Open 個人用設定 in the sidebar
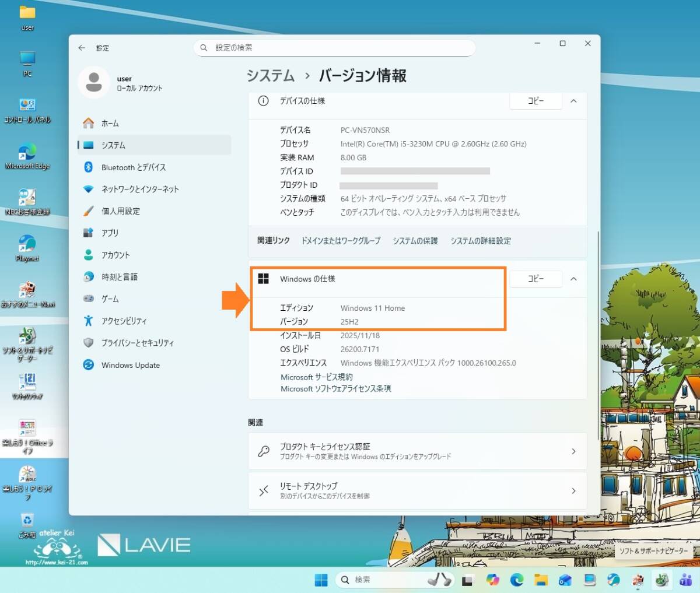The width and height of the screenshot is (700, 593). pyautogui.click(x=155, y=211)
